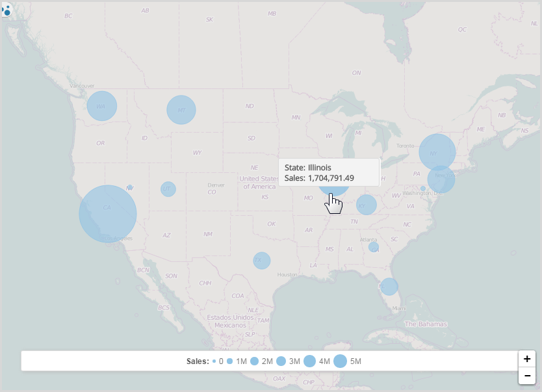Image resolution: width=542 pixels, height=392 pixels.
Task: Select the Montana sales bubble
Action: pyautogui.click(x=181, y=110)
